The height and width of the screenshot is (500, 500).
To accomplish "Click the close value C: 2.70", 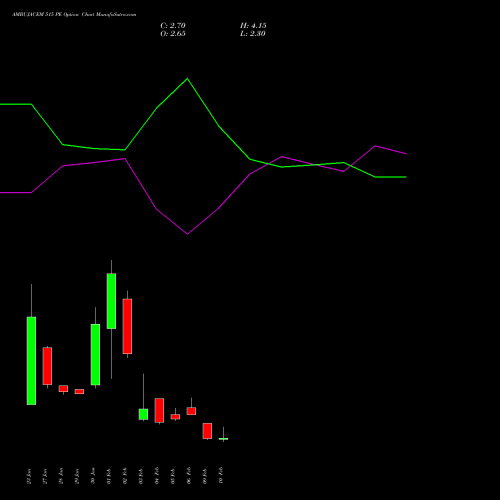I will [x=173, y=26].
